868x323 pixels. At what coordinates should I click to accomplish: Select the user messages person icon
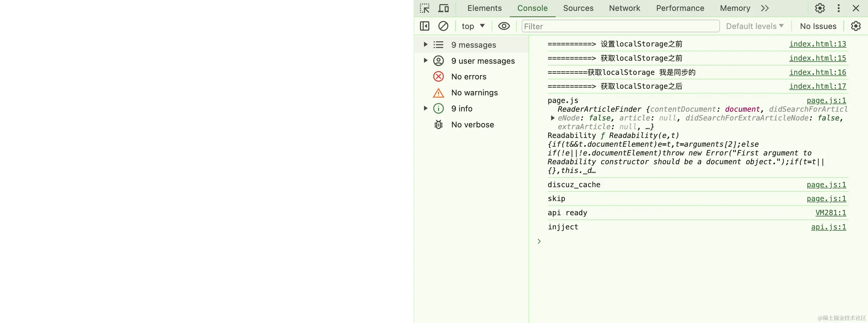pyautogui.click(x=439, y=61)
